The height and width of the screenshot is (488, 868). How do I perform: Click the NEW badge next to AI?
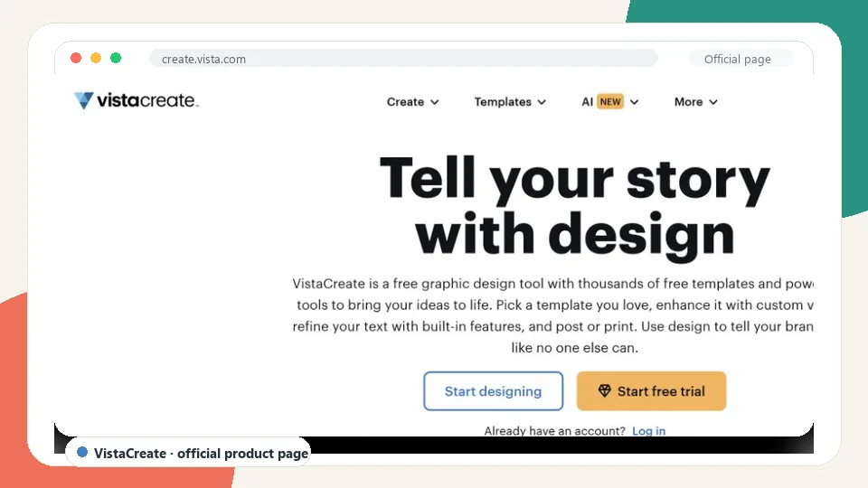610,102
